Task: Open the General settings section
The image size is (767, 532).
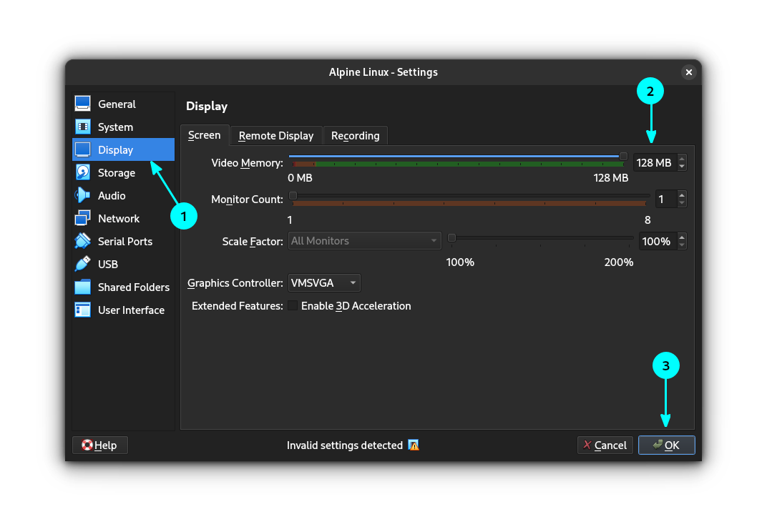Action: [x=117, y=104]
